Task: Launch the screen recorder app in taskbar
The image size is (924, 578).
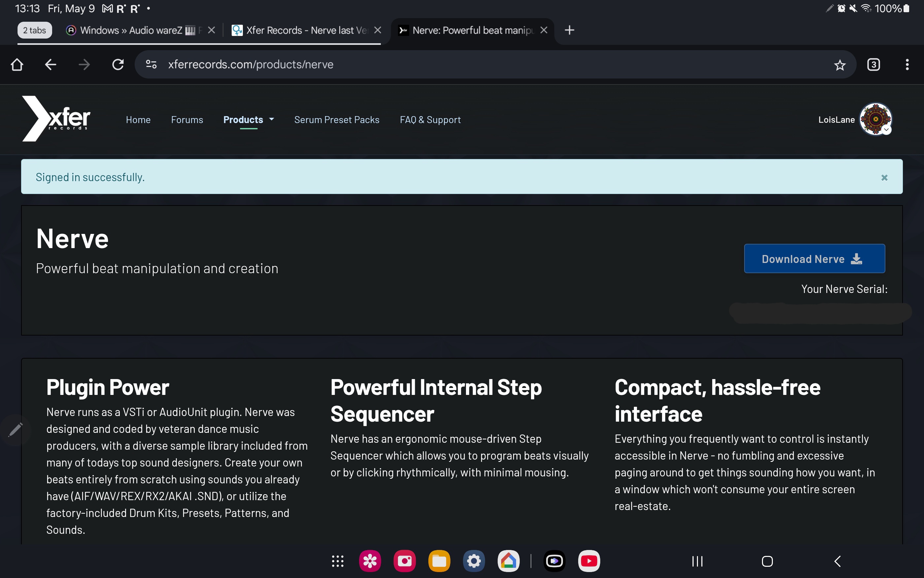Action: click(x=554, y=561)
